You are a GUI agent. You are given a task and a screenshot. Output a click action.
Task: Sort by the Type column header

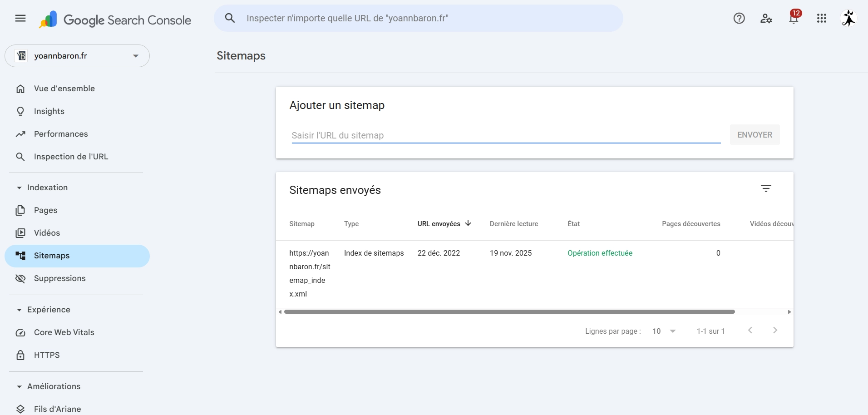351,224
